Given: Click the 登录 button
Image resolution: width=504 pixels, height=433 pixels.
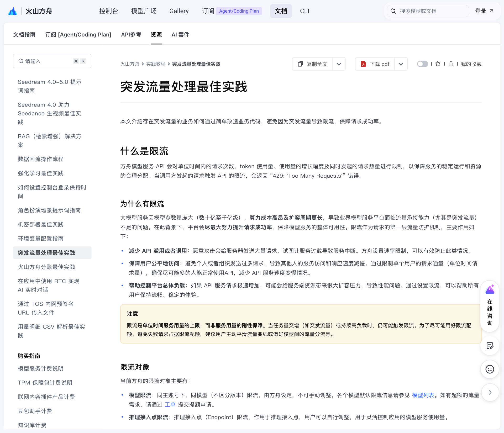Looking at the screenshot, I should point(484,11).
